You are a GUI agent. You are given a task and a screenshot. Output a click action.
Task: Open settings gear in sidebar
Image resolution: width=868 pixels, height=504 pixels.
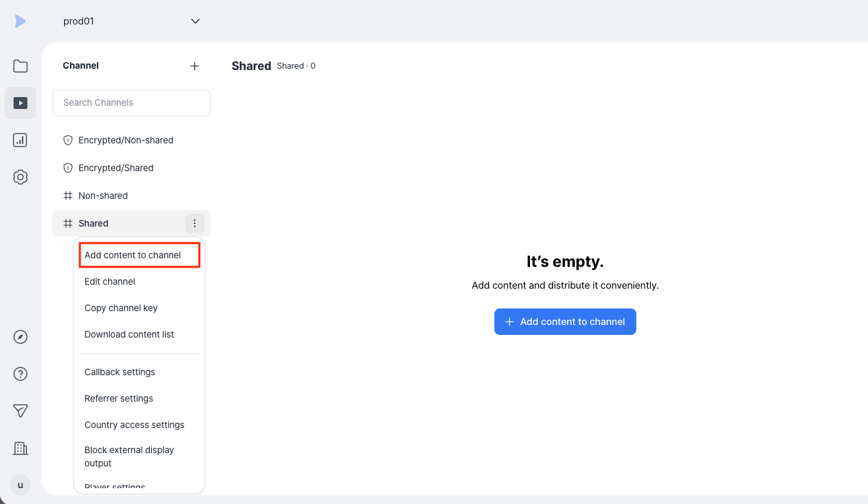20,177
